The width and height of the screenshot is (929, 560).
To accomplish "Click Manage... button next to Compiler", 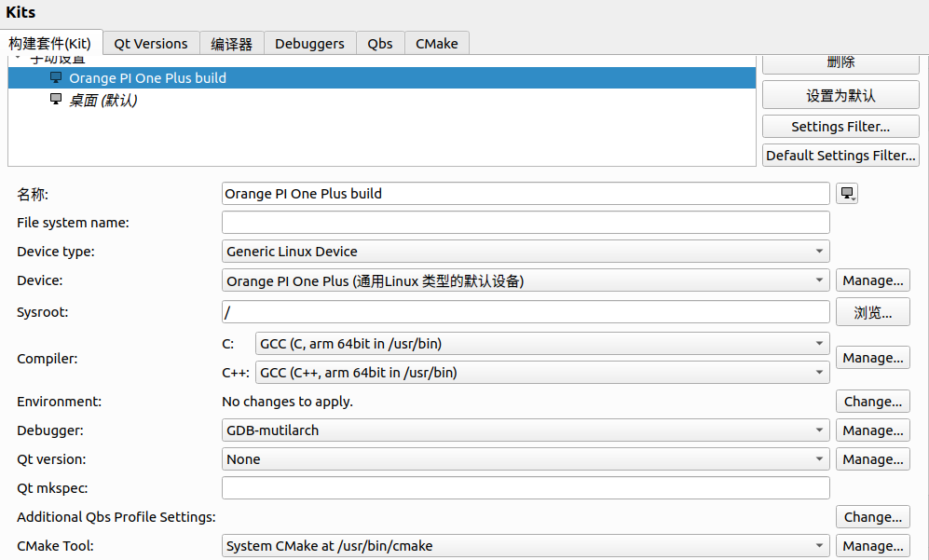I will point(873,358).
